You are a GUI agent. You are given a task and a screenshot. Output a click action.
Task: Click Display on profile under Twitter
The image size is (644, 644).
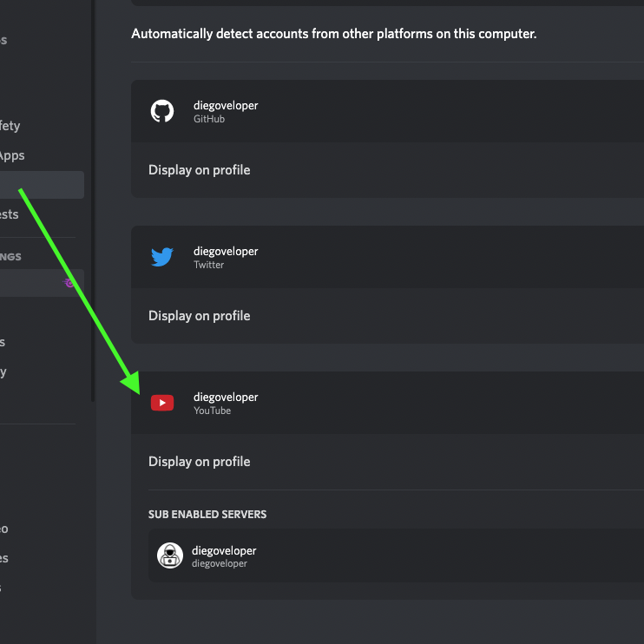[199, 316]
